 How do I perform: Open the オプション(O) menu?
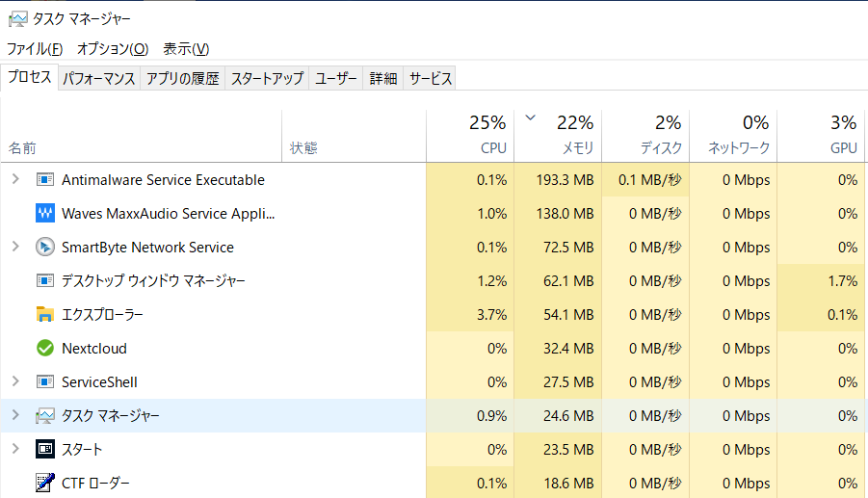tap(113, 49)
